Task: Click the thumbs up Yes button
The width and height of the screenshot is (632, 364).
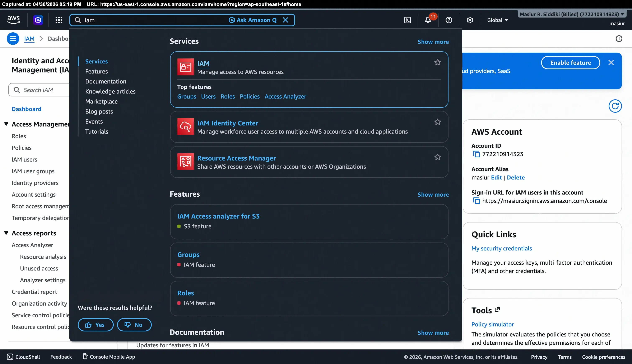Action: click(x=96, y=325)
